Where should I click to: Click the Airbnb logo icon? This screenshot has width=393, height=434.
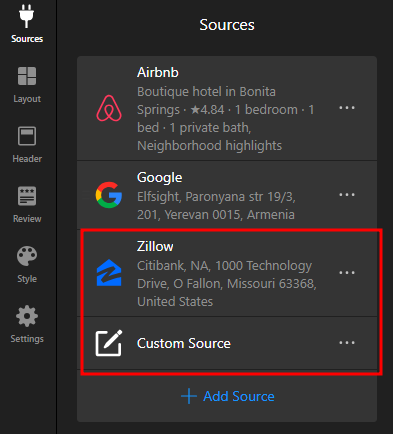coord(109,108)
